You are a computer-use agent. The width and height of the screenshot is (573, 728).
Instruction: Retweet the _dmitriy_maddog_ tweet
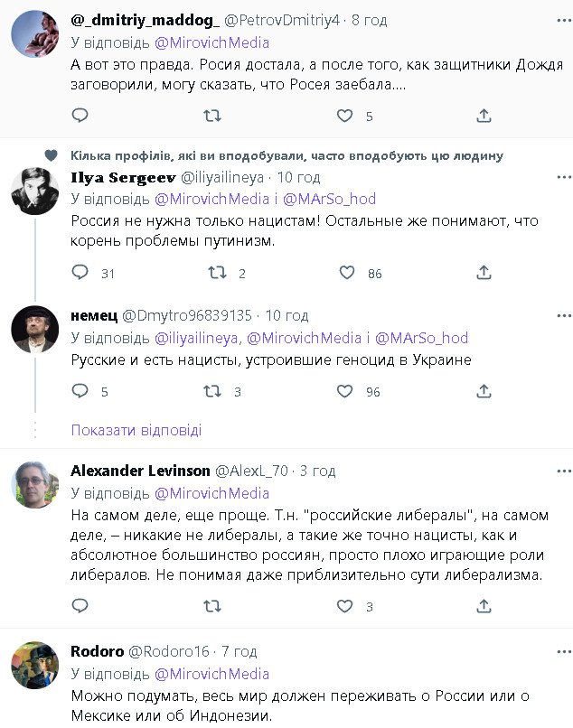click(x=212, y=116)
